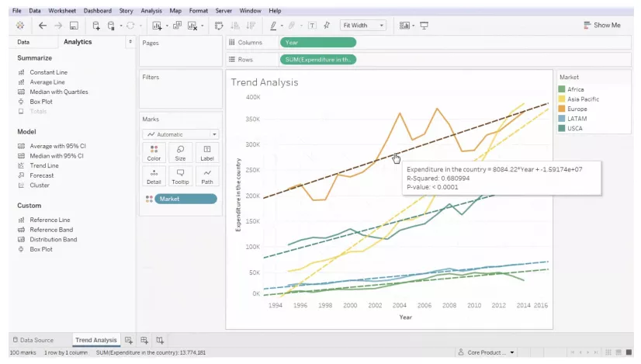The height and width of the screenshot is (364, 641).
Task: Expand the Fit Width dropdown
Action: point(363,26)
